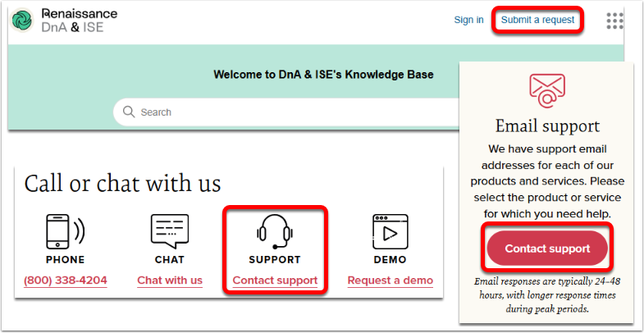Open the Request a demo link
Image resolution: width=644 pixels, height=333 pixels.
(391, 281)
